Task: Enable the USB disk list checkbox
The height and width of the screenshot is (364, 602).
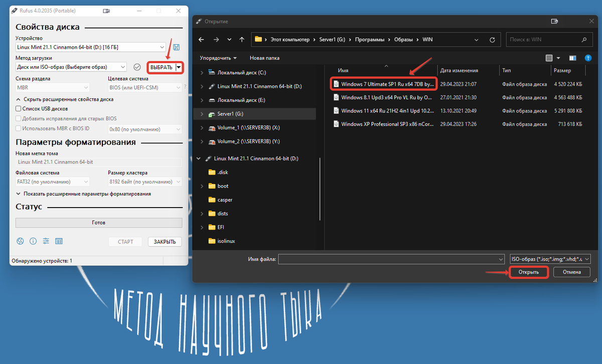Action: (19, 108)
